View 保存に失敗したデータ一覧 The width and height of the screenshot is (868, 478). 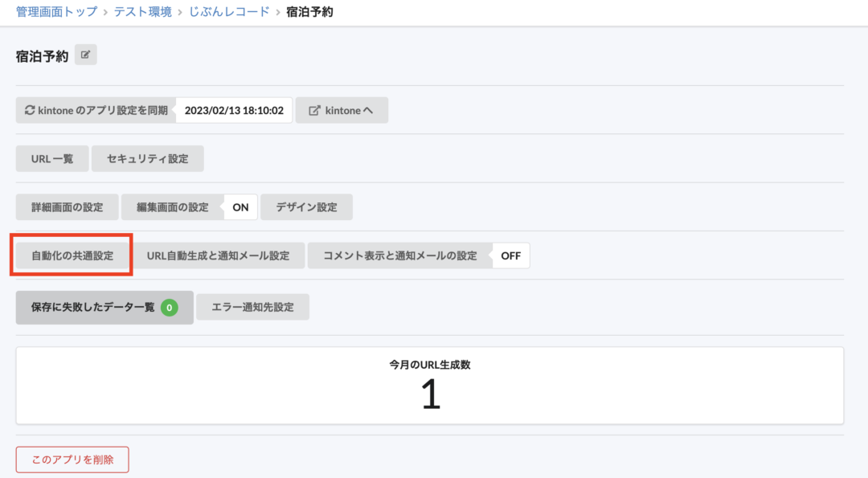(92, 306)
